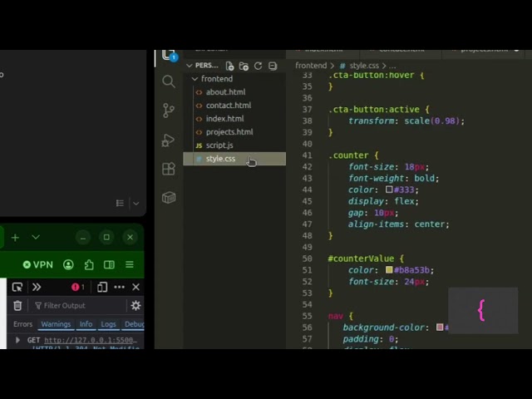The height and width of the screenshot is (399, 532).
Task: Close the devtools panel
Action: coord(135,287)
